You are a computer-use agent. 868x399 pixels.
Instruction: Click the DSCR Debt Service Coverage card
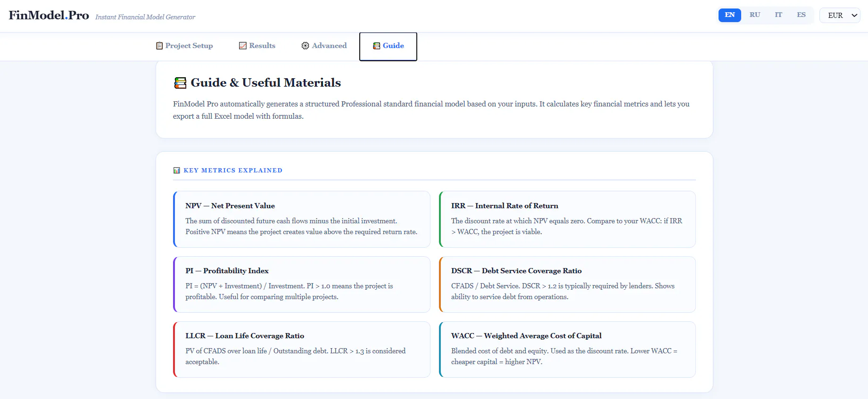point(567,285)
